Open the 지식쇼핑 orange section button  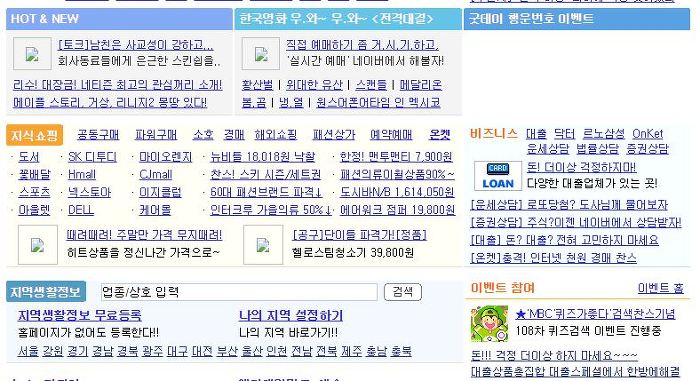[34, 135]
